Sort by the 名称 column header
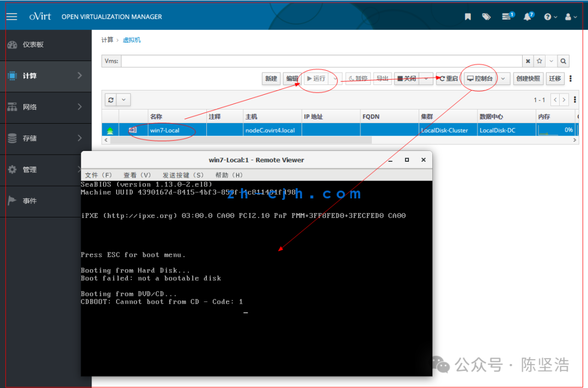 (x=177, y=117)
